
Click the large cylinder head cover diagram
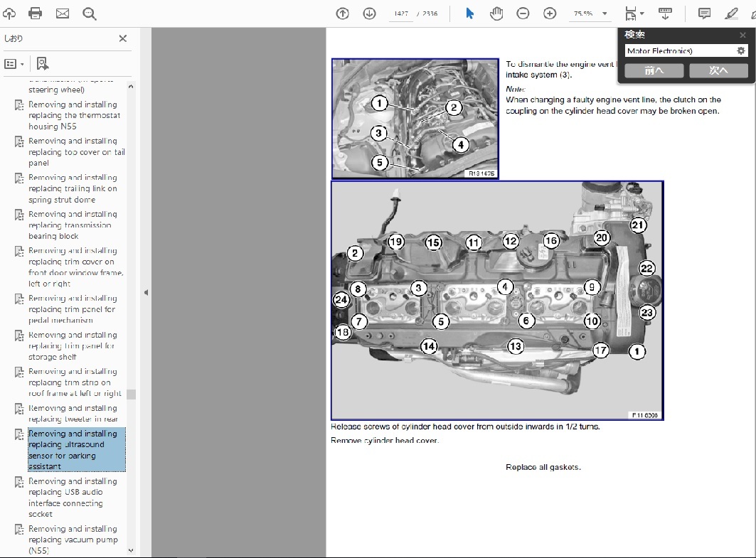[497, 301]
